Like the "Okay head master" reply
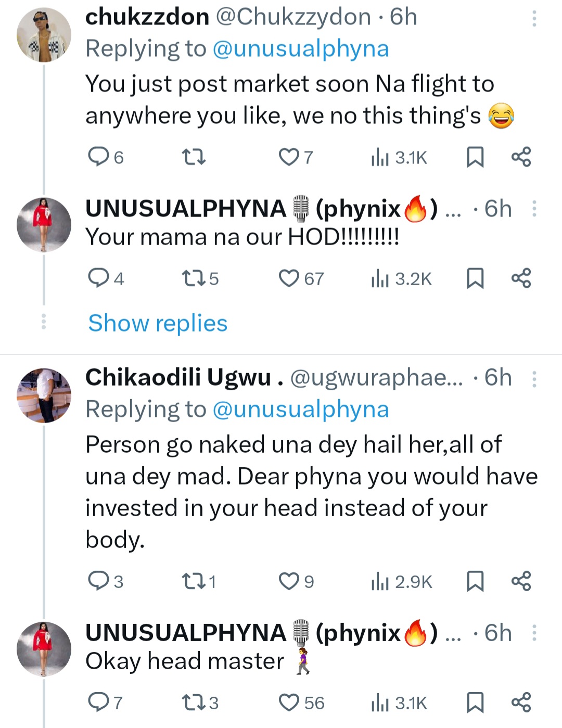This screenshot has width=562, height=728. (x=289, y=703)
